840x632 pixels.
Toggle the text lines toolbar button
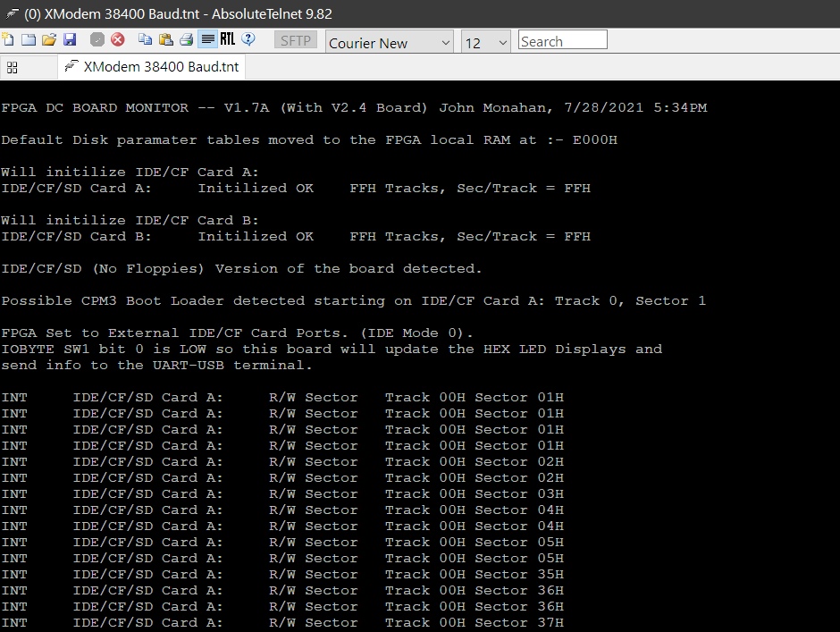[207, 39]
